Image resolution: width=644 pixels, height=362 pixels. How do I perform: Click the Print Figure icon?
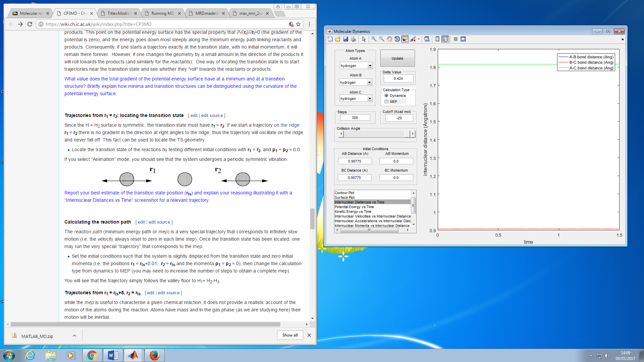(x=353, y=39)
